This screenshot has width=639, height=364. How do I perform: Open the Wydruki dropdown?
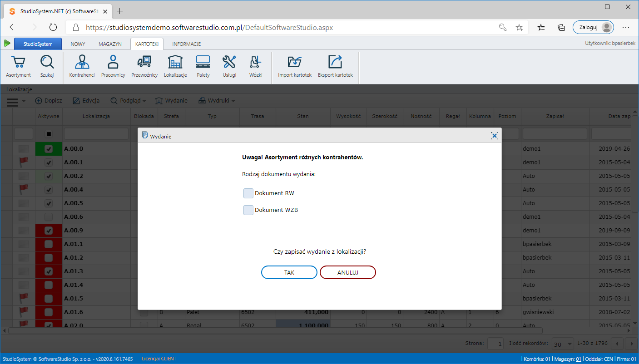point(217,101)
